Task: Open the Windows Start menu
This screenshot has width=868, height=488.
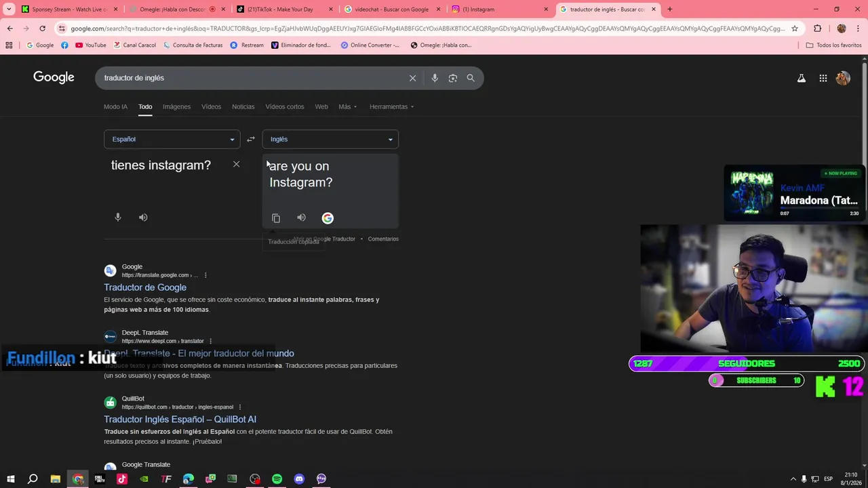Action: pyautogui.click(x=10, y=479)
